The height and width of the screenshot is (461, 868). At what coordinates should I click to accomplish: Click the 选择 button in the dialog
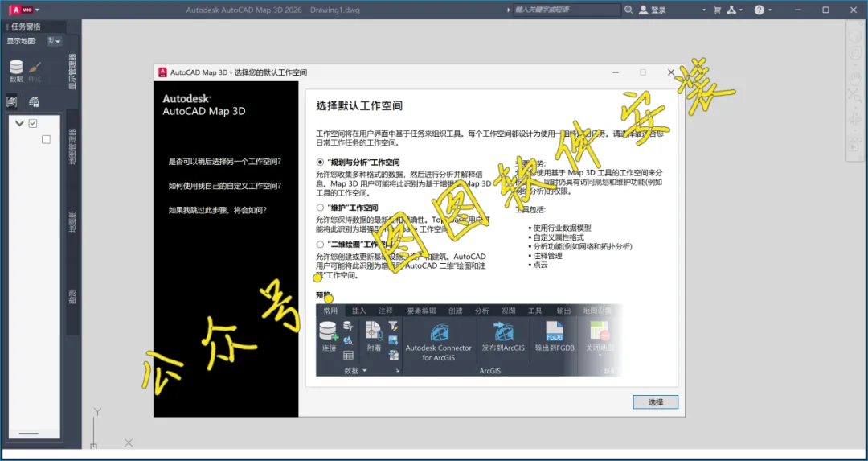coord(656,402)
